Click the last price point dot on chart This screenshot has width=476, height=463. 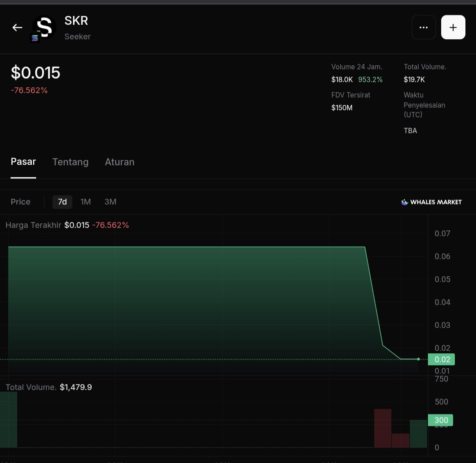click(x=418, y=359)
